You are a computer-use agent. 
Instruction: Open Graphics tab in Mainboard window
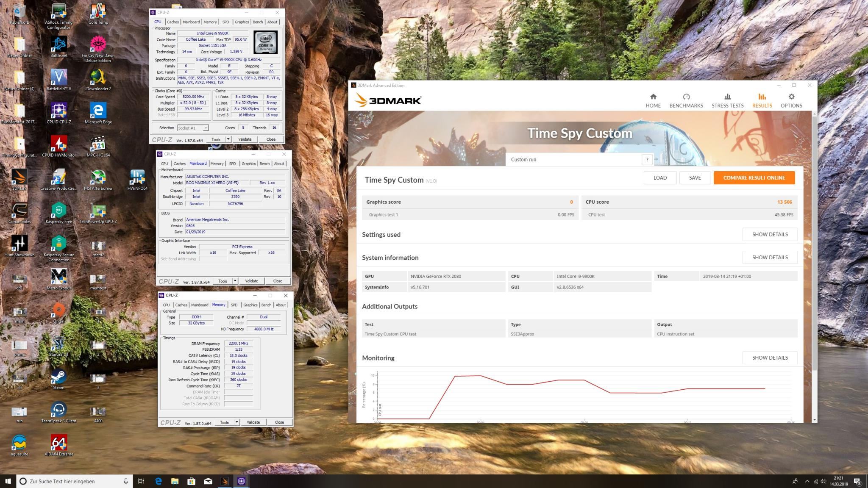pos(248,164)
